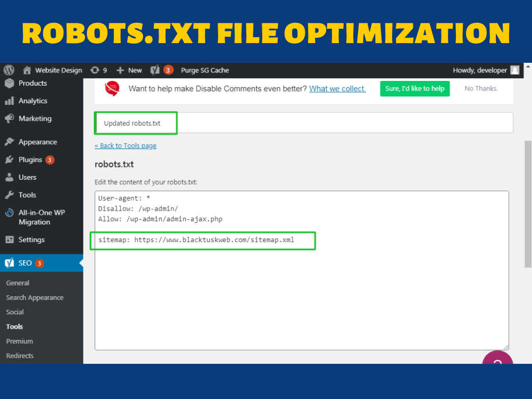
Task: Open the Appearance menu
Action: [38, 142]
